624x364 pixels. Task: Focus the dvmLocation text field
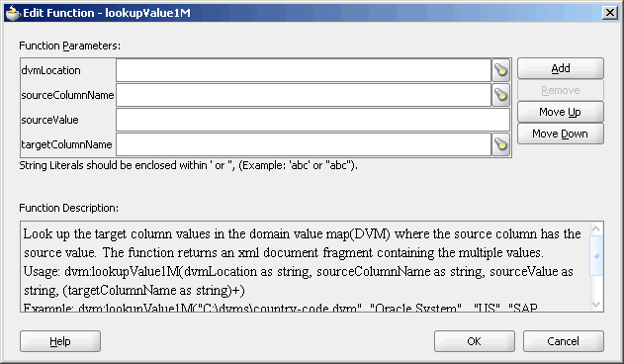(304, 70)
